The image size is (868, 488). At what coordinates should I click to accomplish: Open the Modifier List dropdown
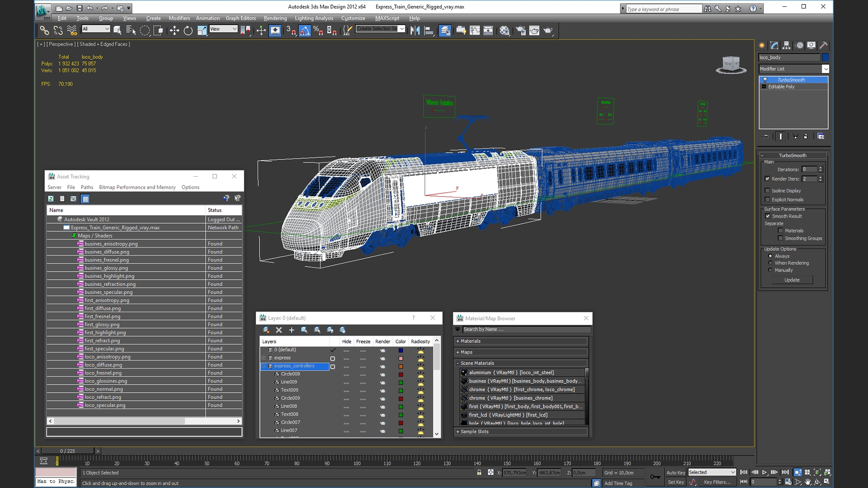click(794, 69)
